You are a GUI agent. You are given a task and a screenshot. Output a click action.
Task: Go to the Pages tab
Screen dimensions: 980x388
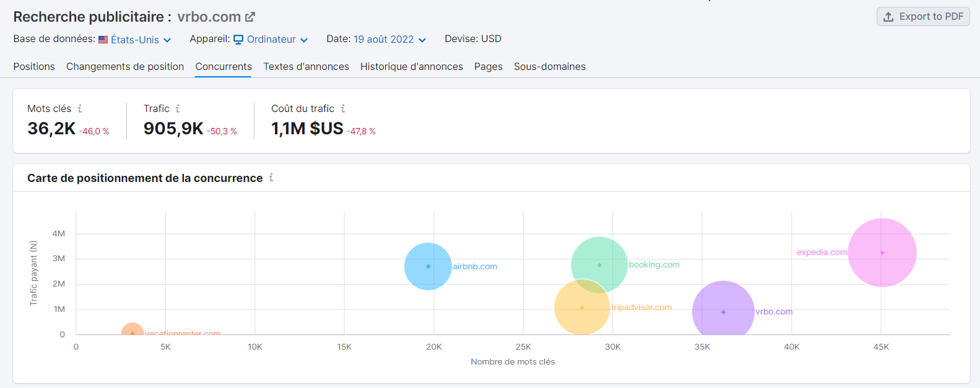tap(488, 66)
